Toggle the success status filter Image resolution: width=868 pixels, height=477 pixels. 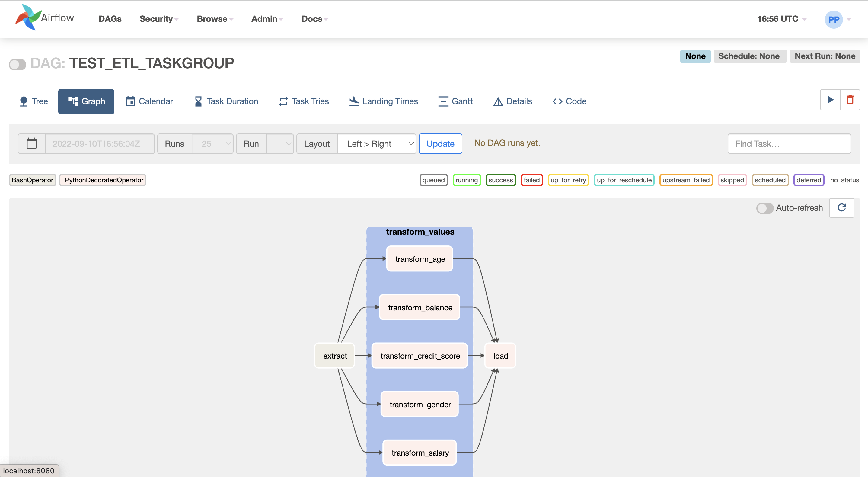tap(501, 180)
